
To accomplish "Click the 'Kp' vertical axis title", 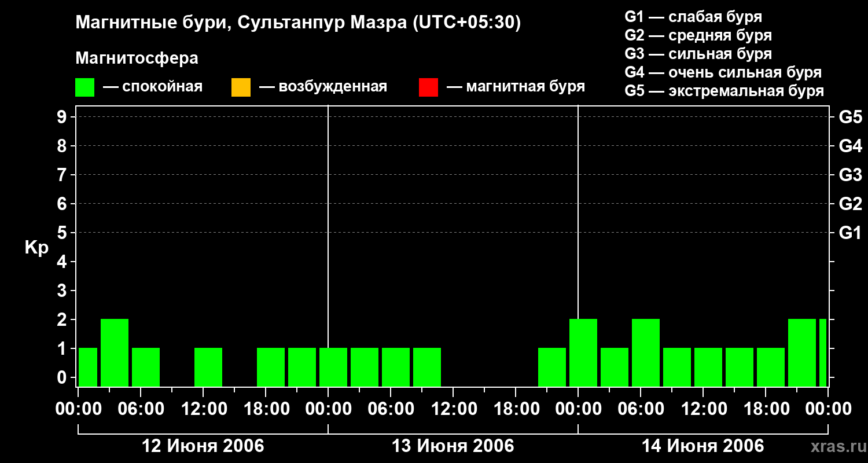I will pos(36,248).
